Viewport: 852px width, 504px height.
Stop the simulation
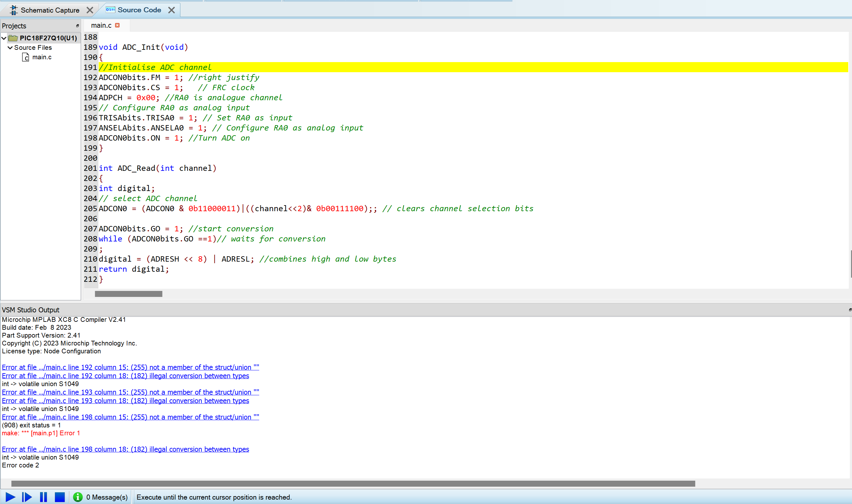click(x=60, y=497)
